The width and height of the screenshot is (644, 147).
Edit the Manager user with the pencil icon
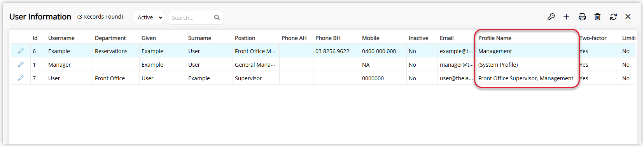[x=21, y=64]
